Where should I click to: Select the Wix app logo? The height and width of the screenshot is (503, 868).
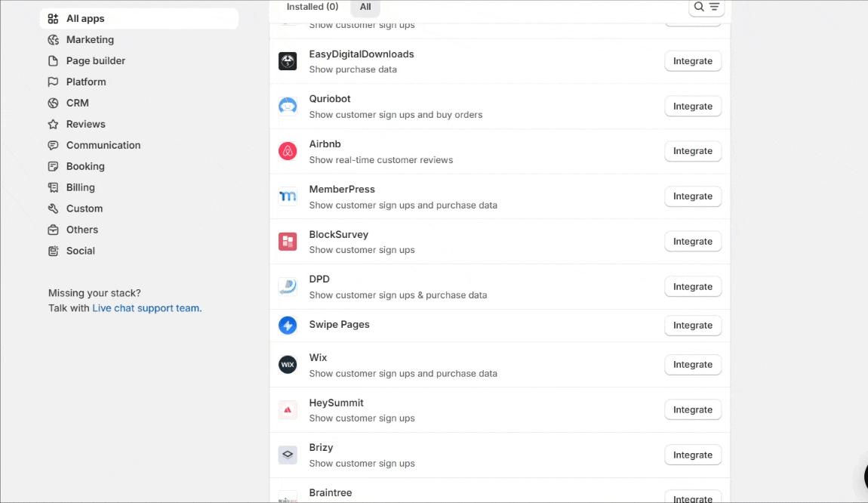click(x=288, y=365)
